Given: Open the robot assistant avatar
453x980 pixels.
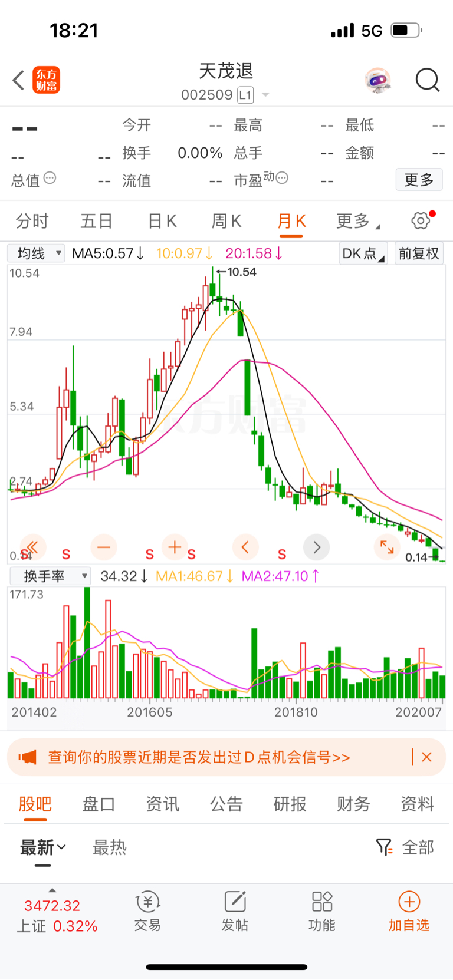Looking at the screenshot, I should click(377, 80).
